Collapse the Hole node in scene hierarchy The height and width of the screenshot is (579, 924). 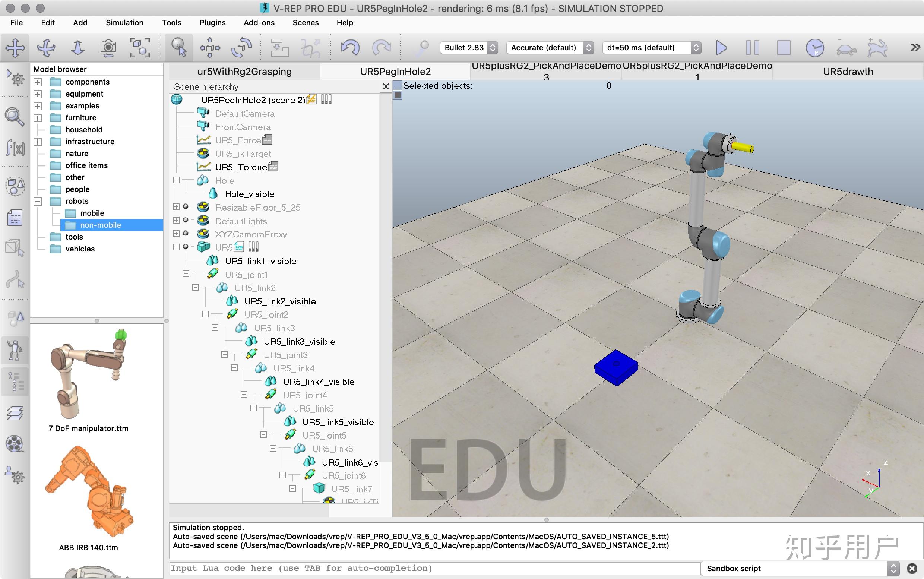[176, 180]
